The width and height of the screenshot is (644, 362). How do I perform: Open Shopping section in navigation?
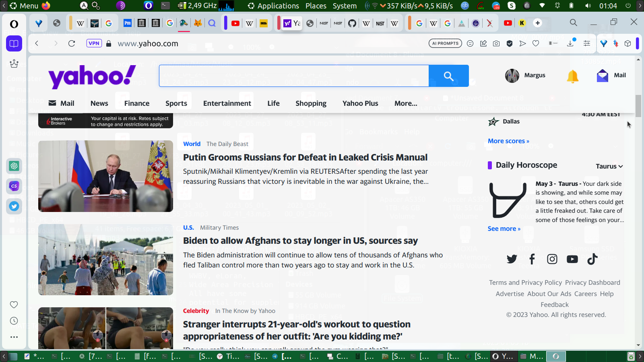pyautogui.click(x=311, y=103)
